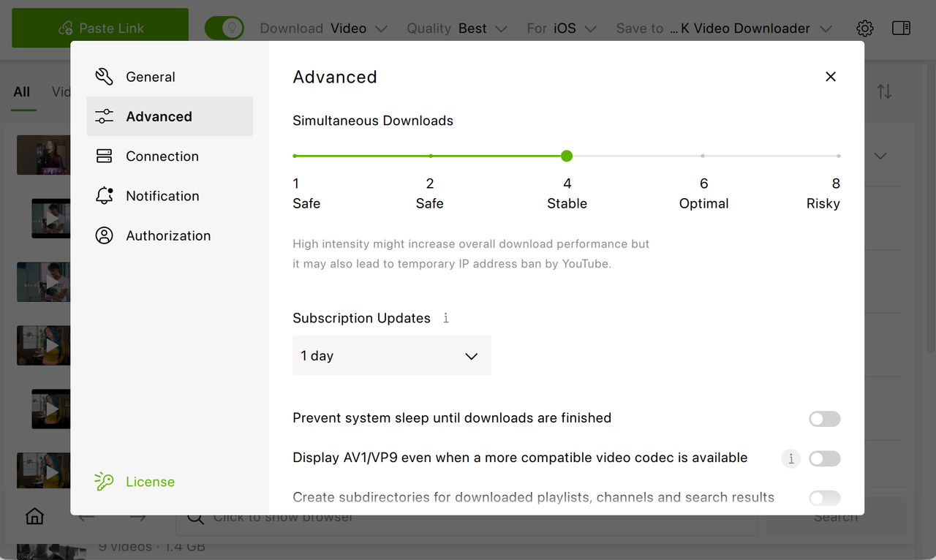Click the Paste Link button

pyautogui.click(x=100, y=29)
